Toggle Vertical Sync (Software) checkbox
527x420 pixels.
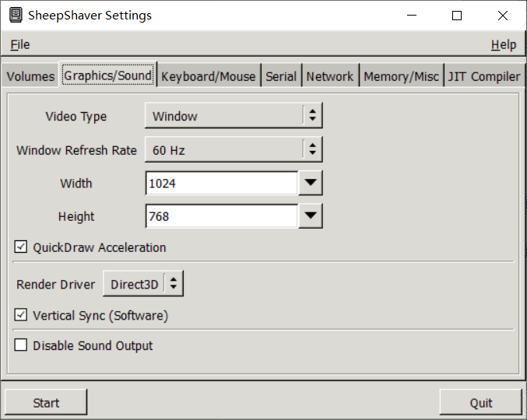(21, 316)
